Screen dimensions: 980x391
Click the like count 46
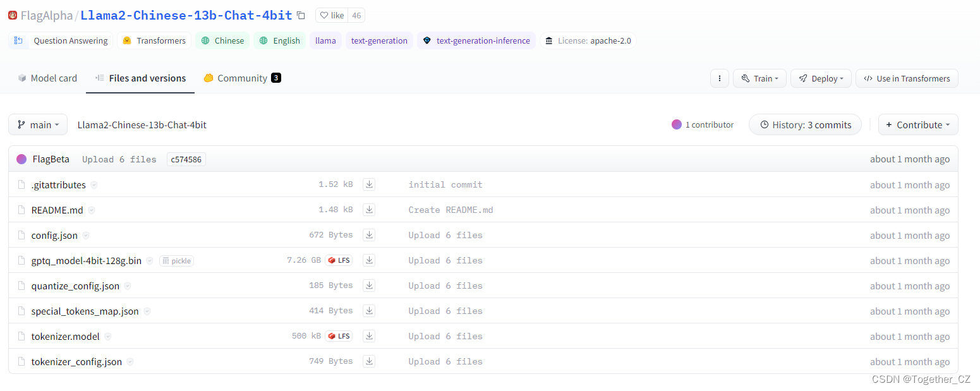click(356, 15)
